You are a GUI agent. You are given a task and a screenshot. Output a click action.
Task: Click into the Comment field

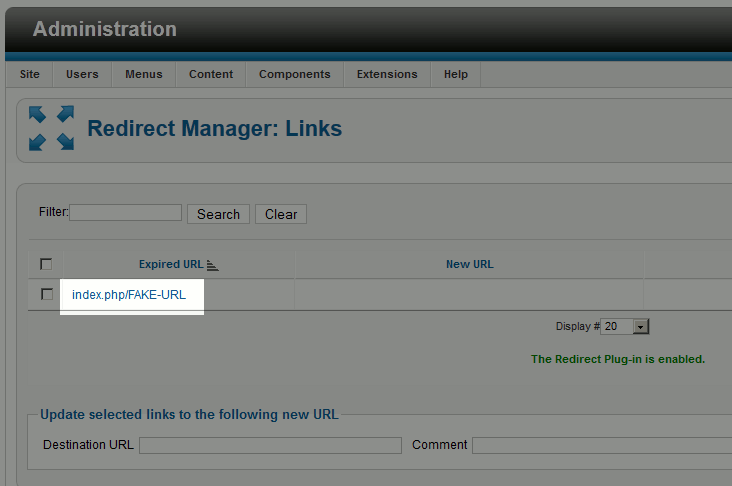[x=601, y=445]
